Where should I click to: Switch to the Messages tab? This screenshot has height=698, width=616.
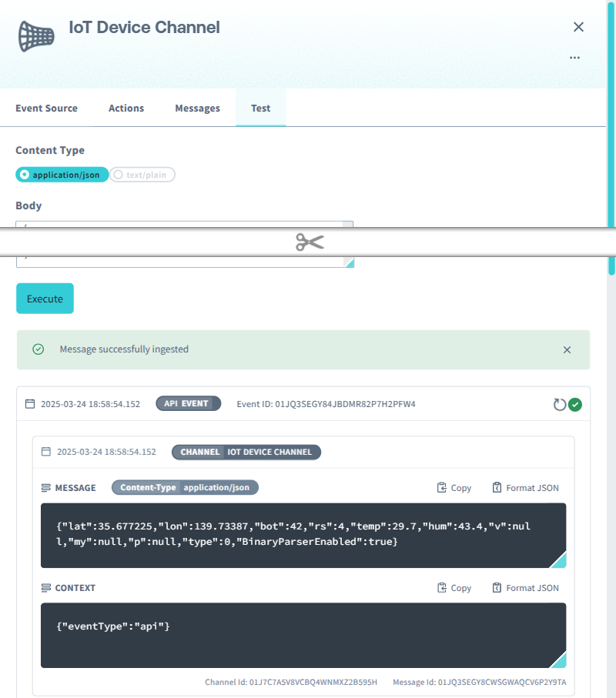pyautogui.click(x=197, y=108)
